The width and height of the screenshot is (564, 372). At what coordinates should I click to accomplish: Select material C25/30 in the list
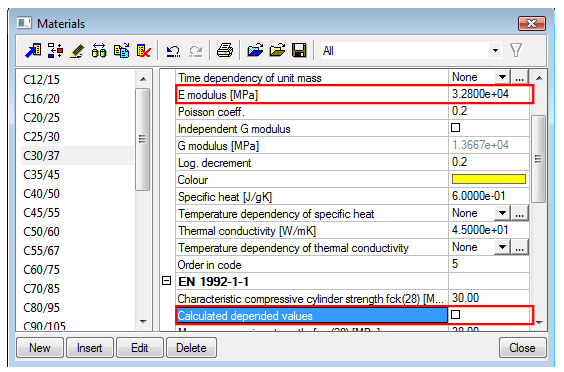click(x=41, y=137)
